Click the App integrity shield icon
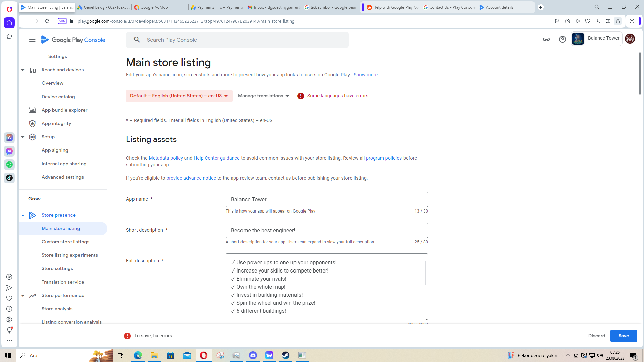 pos(32,124)
